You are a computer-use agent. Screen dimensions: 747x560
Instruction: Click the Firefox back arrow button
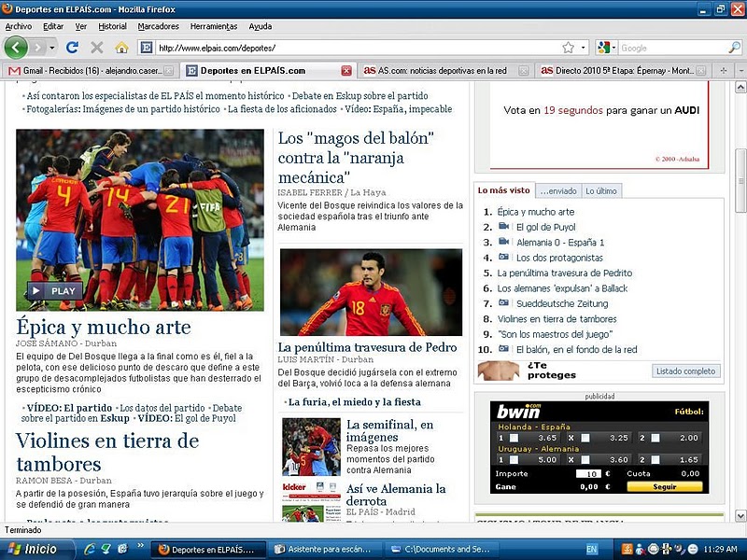coord(16,47)
